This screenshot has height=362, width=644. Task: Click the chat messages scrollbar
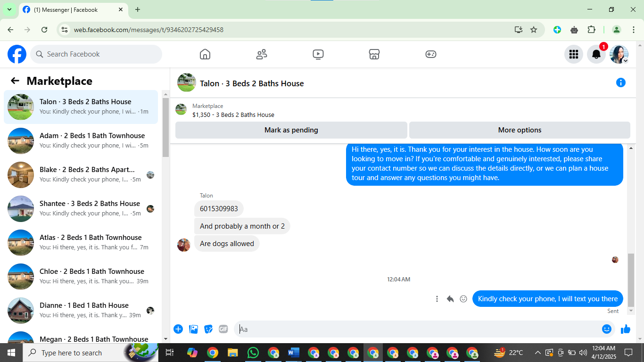pyautogui.click(x=631, y=280)
